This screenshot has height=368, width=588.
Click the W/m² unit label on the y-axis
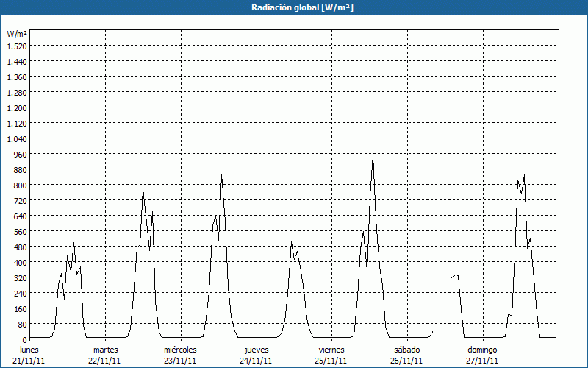pyautogui.click(x=16, y=34)
